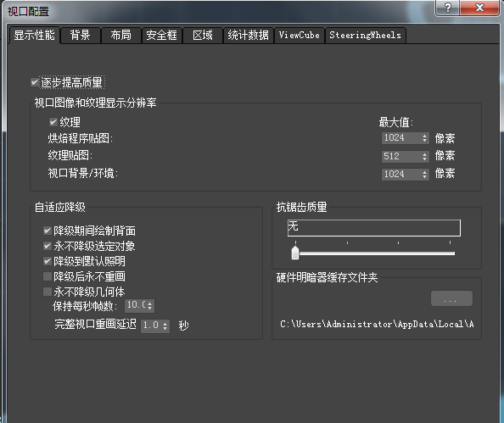Viewport: 504px width, 423px height.
Task: Select the ViewCube tab
Action: pos(300,35)
